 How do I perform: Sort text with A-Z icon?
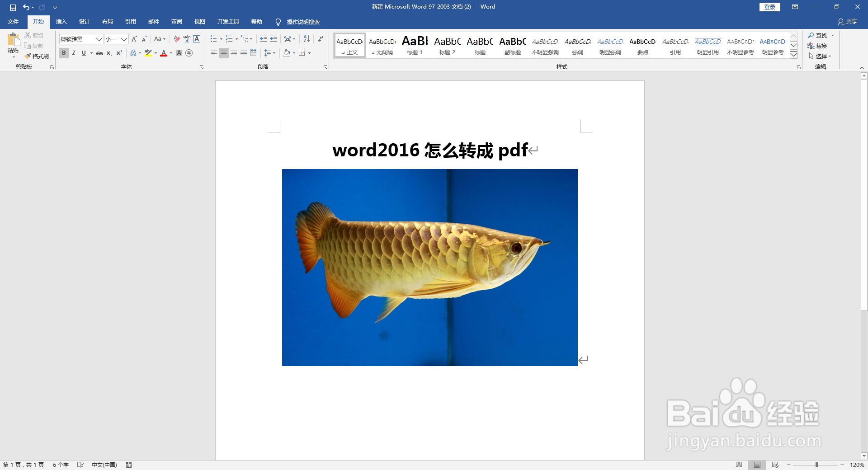tap(307, 39)
